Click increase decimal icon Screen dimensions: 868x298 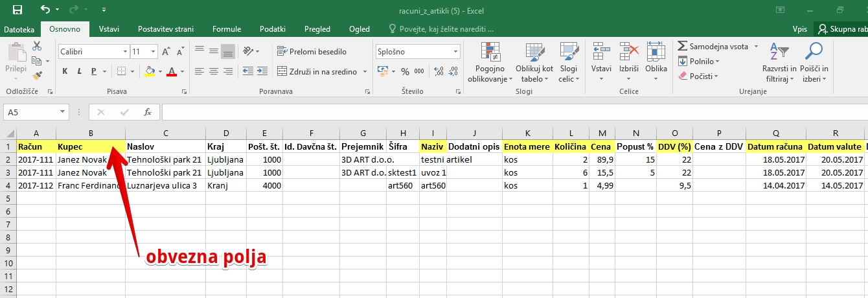[437, 71]
